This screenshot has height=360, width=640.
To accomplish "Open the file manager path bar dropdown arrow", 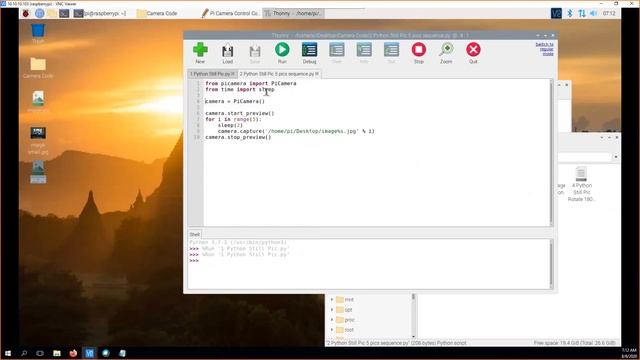I will pyautogui.click(x=616, y=157).
